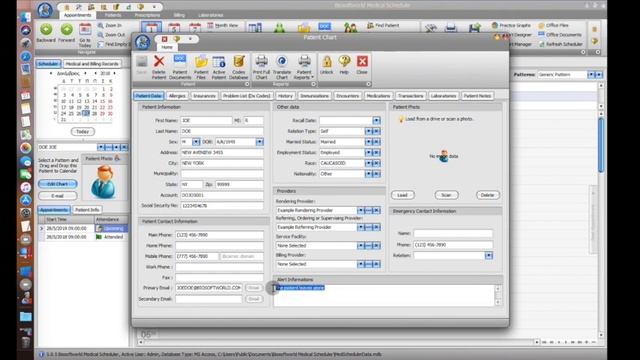The height and width of the screenshot is (360, 640).
Task: Click Email button beside Primary Email
Action: [253, 288]
